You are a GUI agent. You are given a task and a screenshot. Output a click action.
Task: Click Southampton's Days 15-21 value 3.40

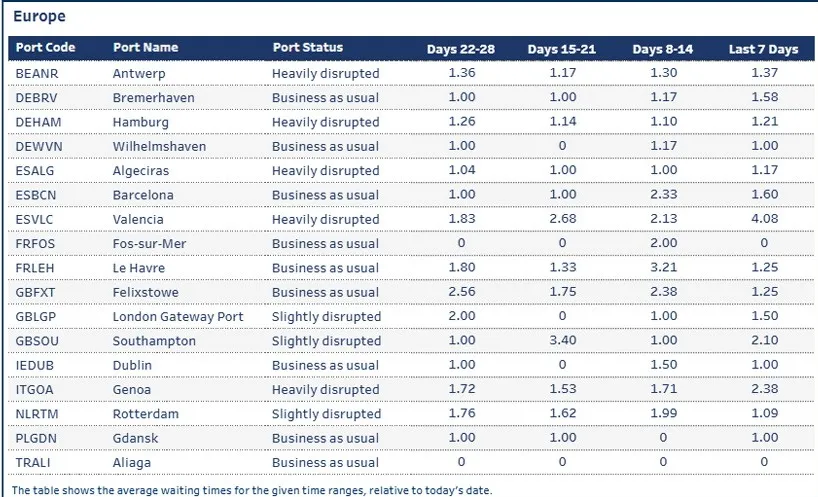pos(562,341)
